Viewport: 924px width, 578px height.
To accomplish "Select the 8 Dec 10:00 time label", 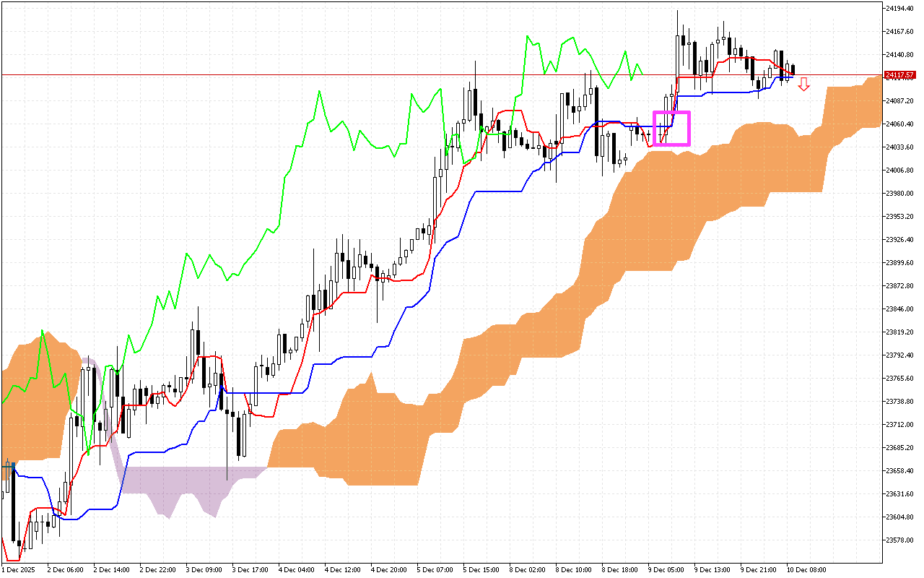I will click(x=575, y=569).
